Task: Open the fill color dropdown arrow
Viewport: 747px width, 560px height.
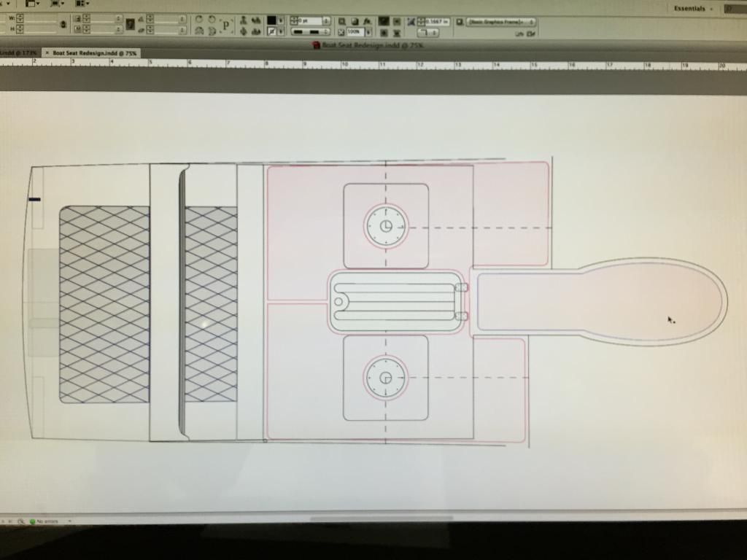Action: click(281, 20)
